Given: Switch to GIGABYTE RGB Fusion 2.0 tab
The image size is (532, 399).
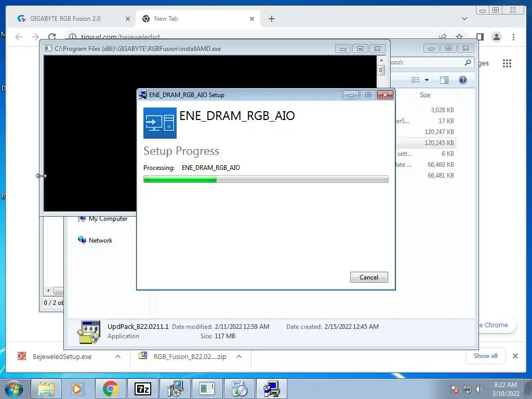Looking at the screenshot, I should pos(65,19).
